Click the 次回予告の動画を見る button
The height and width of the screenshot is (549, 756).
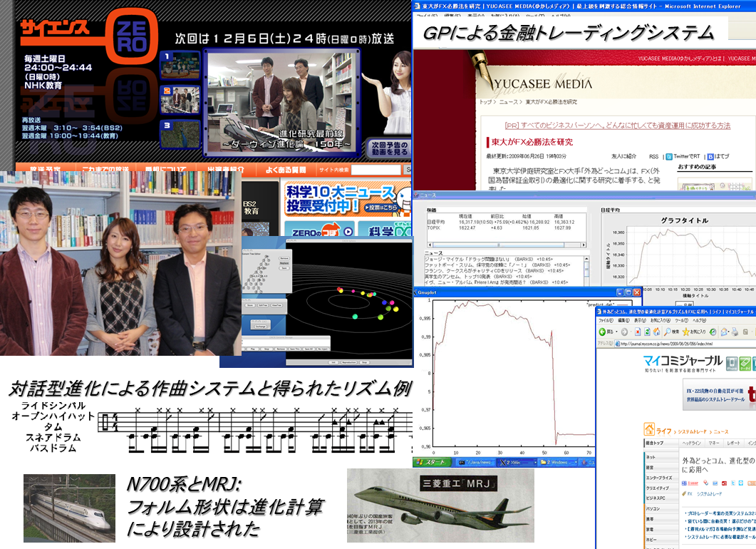(390, 148)
